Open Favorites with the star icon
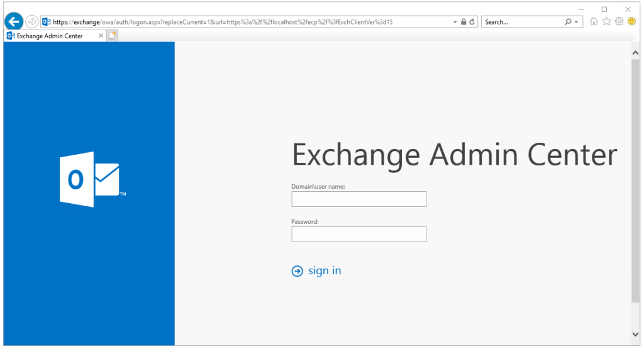Screen dimensions: 644x349 pos(607,22)
